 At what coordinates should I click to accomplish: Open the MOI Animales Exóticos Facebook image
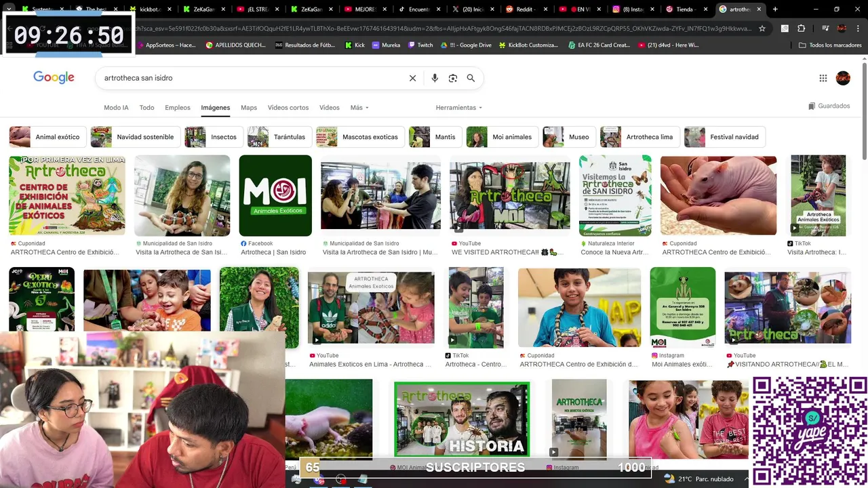pos(275,195)
